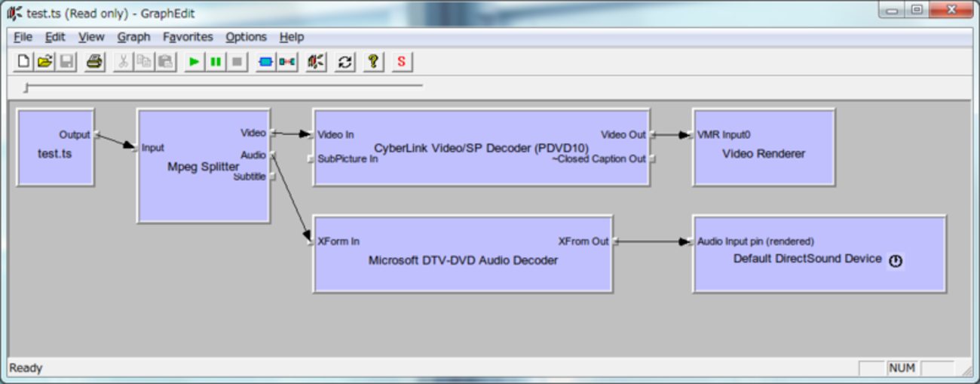Save the graph using the floppy icon
Viewport: 980px width, 384px height.
[66, 62]
